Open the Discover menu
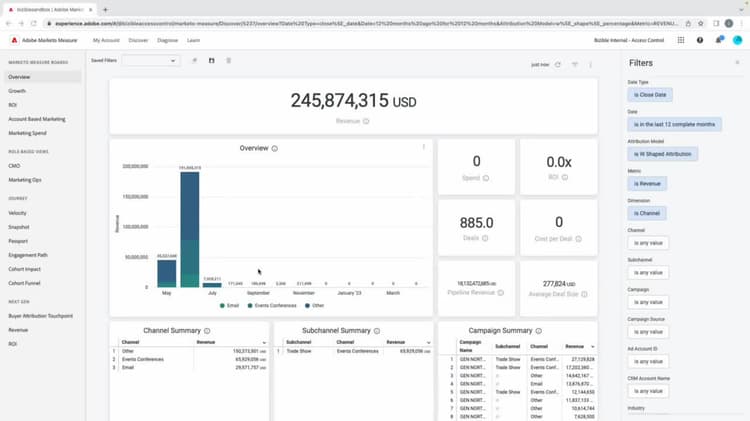The height and width of the screenshot is (421, 750). (x=138, y=40)
